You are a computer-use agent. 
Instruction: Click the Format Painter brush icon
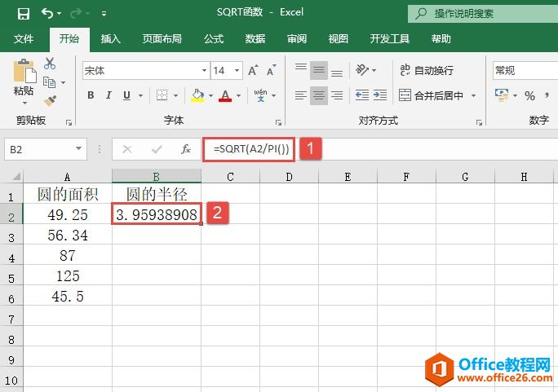pyautogui.click(x=51, y=100)
